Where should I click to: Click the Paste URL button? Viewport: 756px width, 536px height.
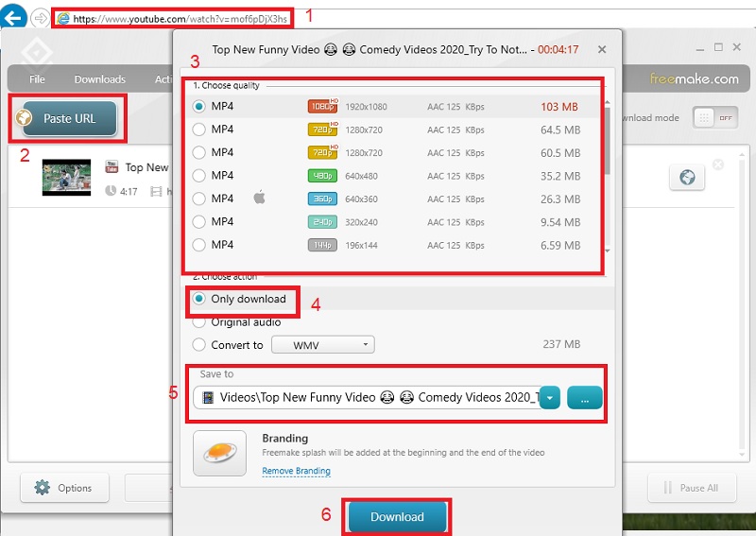point(69,118)
